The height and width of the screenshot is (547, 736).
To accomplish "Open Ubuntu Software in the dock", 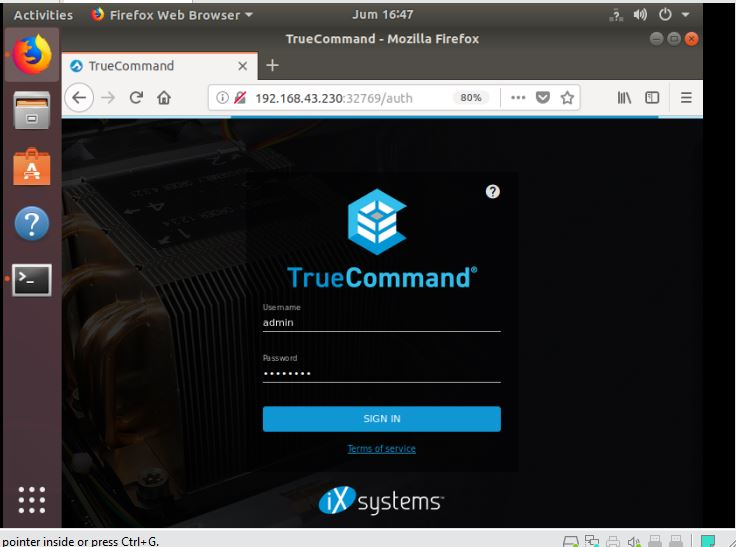I will point(32,167).
